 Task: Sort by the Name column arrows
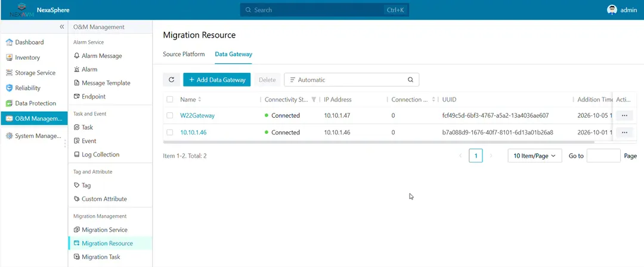(x=200, y=100)
